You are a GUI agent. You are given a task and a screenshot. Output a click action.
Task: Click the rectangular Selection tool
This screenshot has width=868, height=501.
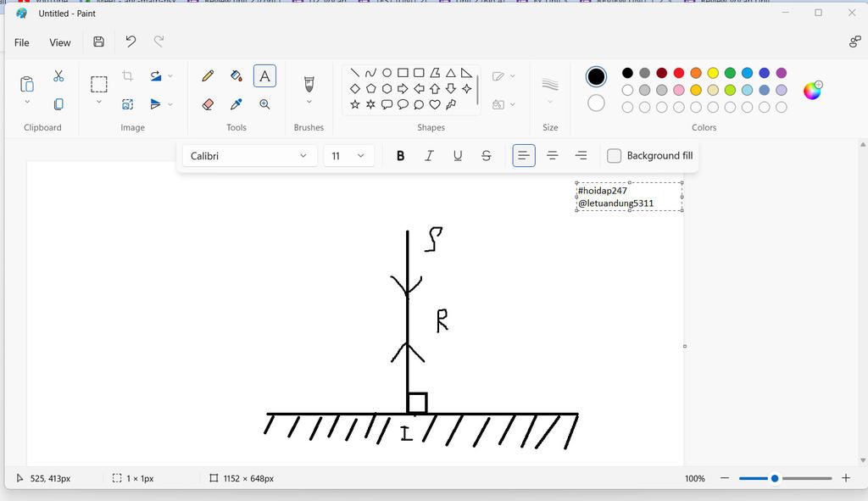pos(99,84)
